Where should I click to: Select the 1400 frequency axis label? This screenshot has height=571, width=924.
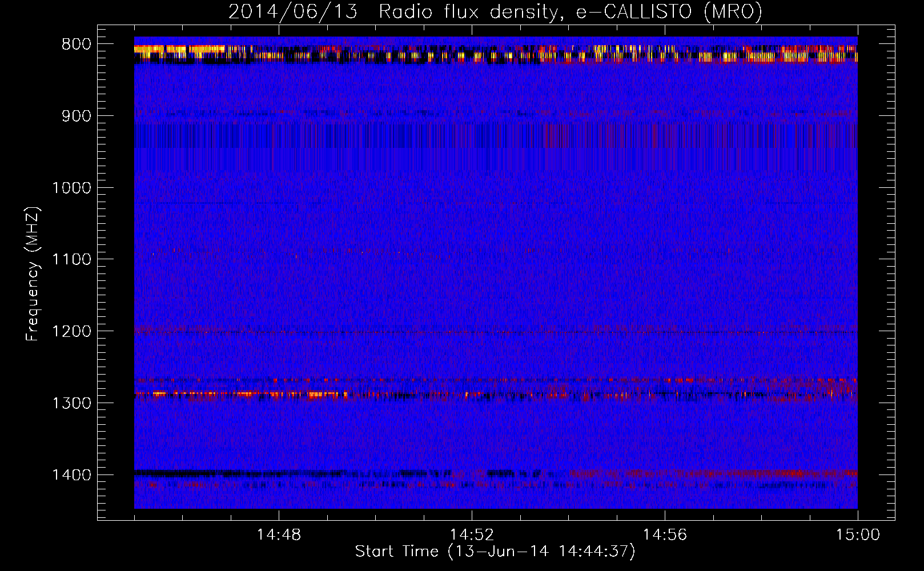click(x=72, y=475)
